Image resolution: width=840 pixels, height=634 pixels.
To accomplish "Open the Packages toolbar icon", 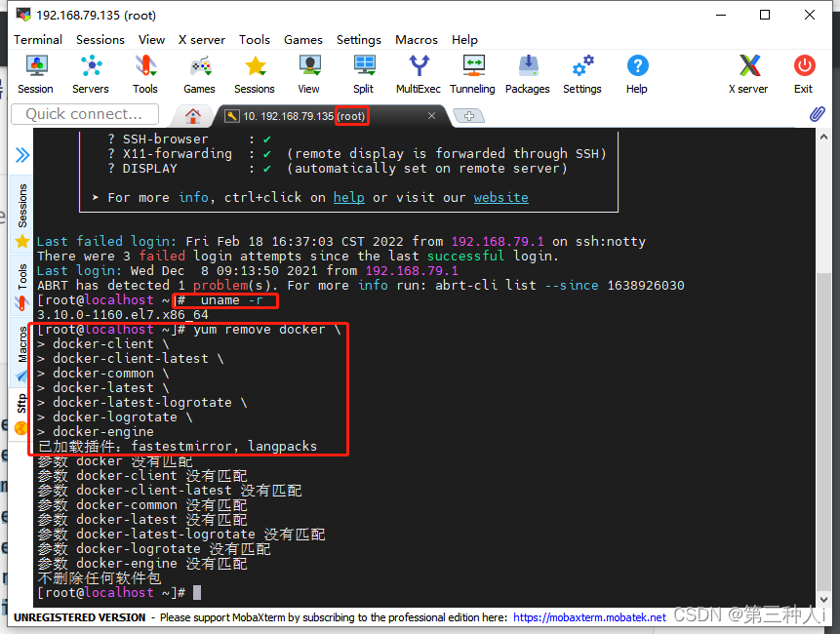I will tap(528, 74).
